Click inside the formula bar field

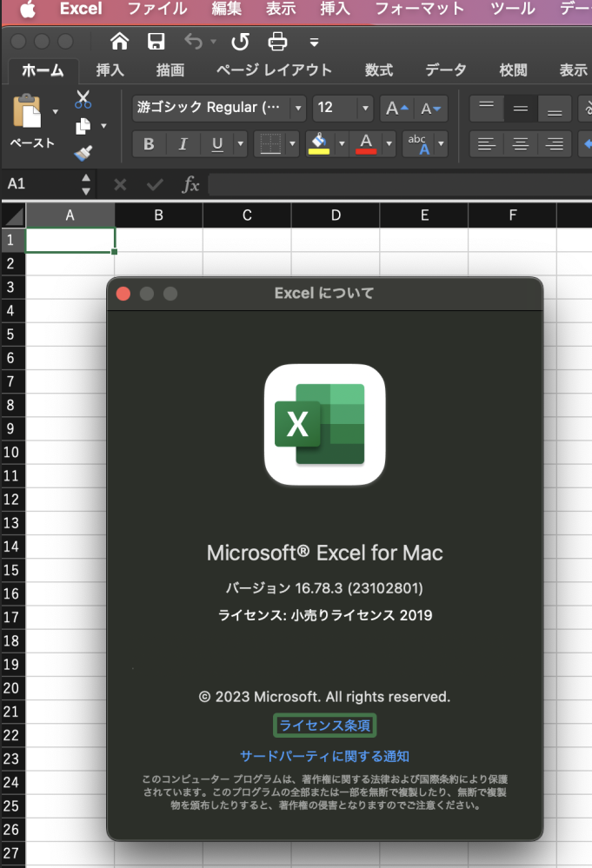400,184
